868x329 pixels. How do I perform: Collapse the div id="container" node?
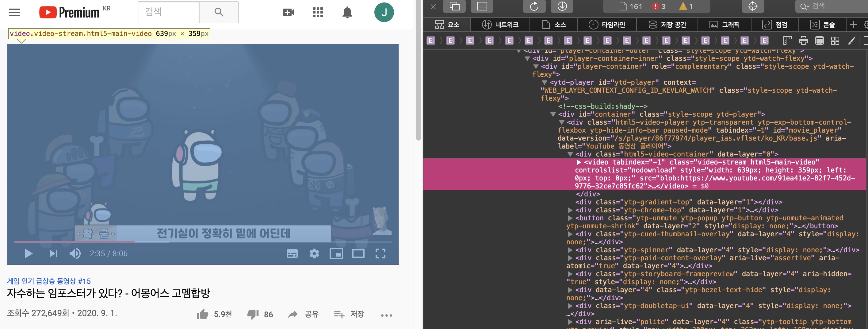click(553, 114)
